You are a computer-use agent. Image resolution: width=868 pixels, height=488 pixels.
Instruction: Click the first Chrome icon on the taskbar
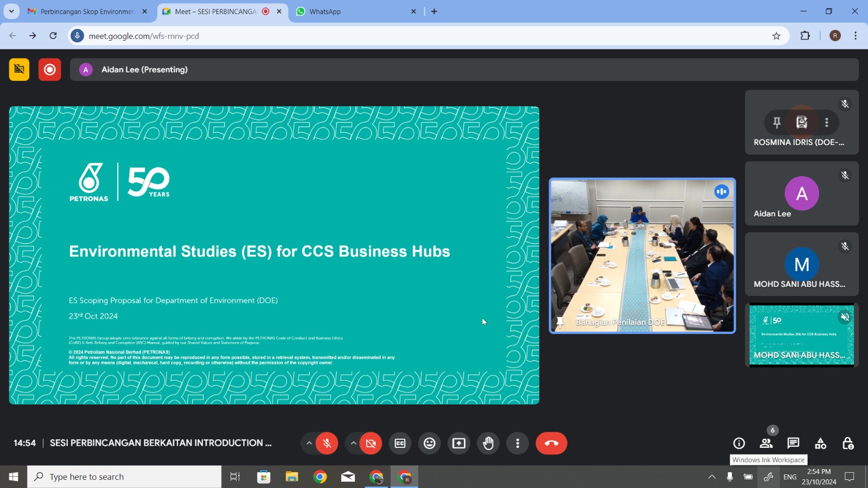(320, 477)
